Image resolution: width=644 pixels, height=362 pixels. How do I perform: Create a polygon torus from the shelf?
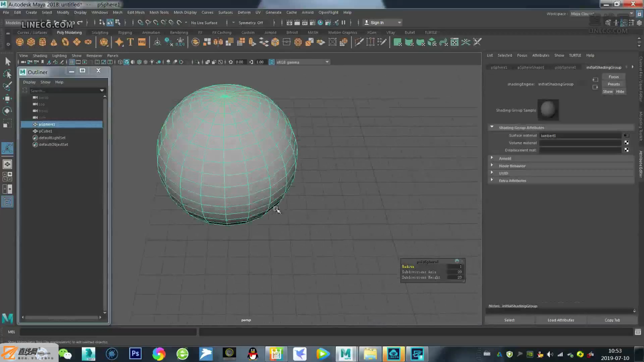[65, 42]
